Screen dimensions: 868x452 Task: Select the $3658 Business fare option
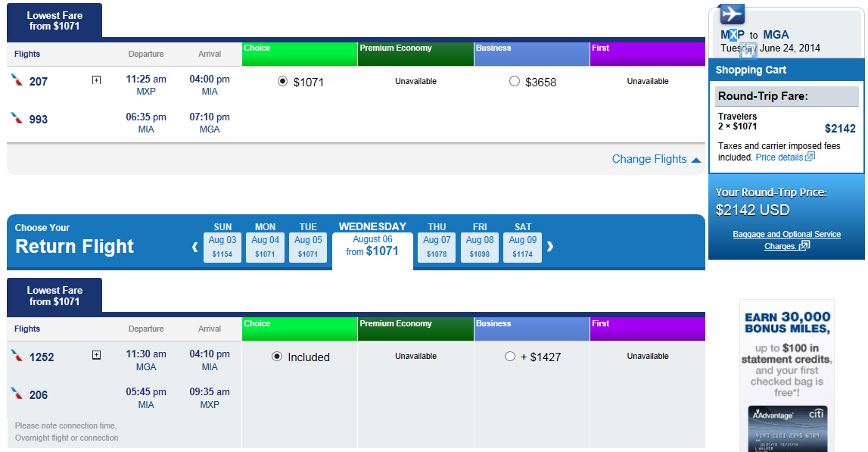pyautogui.click(x=515, y=82)
